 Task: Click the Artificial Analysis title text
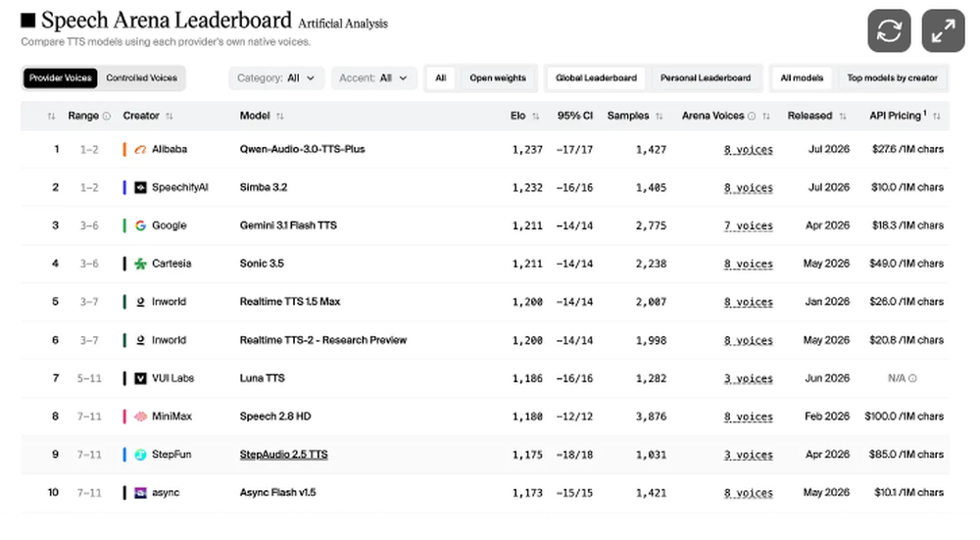342,24
